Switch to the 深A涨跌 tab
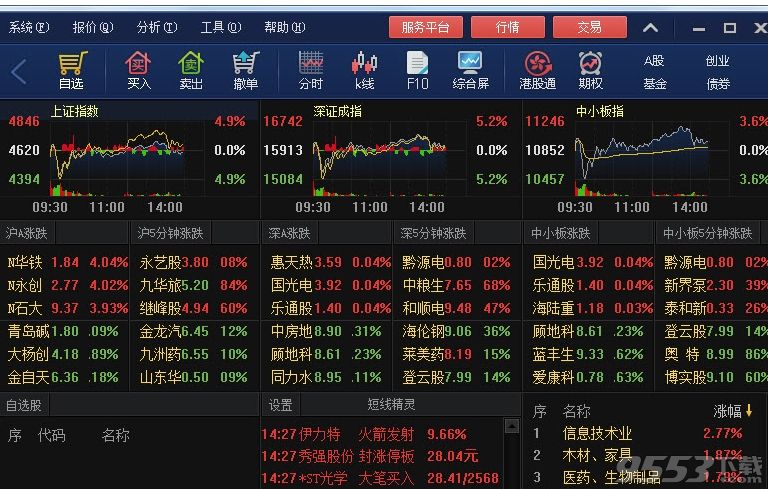Image resolution: width=768 pixels, height=489 pixels. [289, 233]
